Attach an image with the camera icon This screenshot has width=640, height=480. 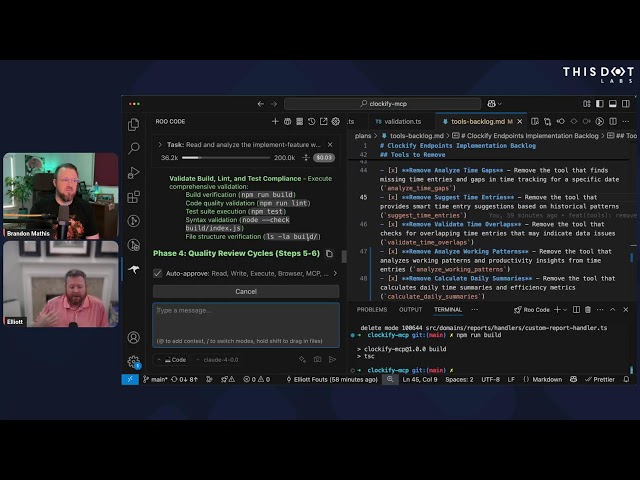(x=317, y=359)
